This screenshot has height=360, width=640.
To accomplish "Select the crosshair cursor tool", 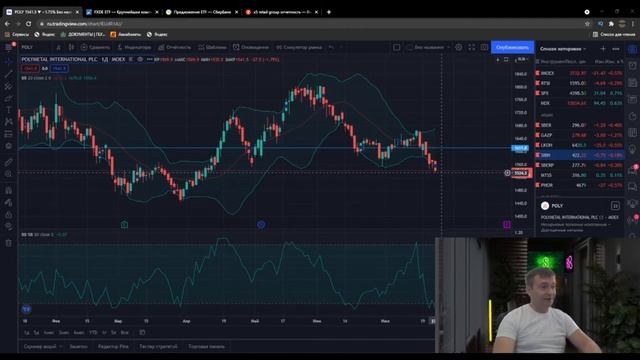I will pyautogui.click(x=8, y=62).
